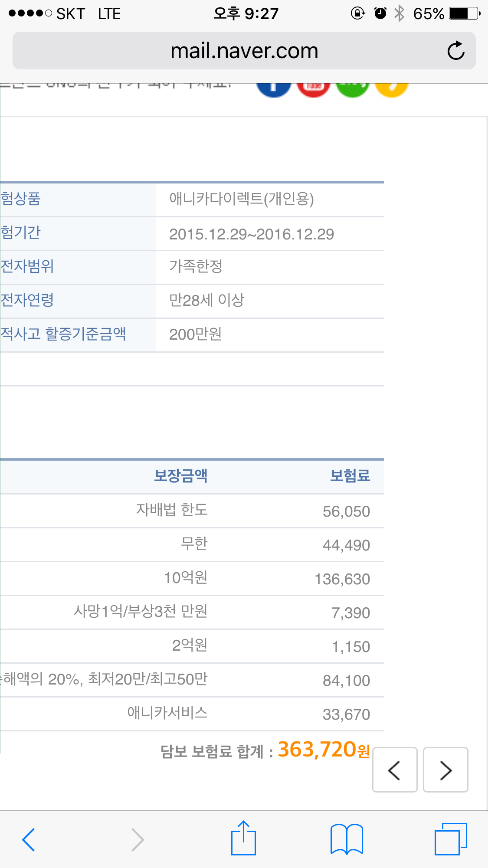The width and height of the screenshot is (488, 868).
Task: Tap the yellow circle social icon
Action: (391, 88)
